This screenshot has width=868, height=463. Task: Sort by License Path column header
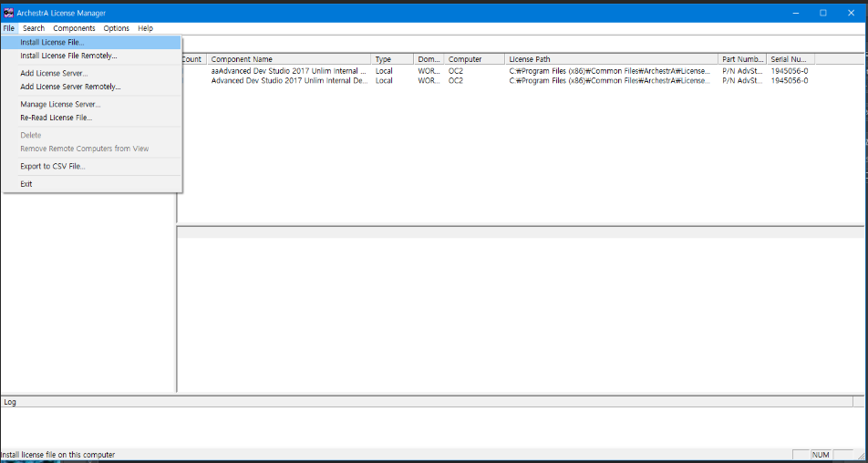[612, 59]
